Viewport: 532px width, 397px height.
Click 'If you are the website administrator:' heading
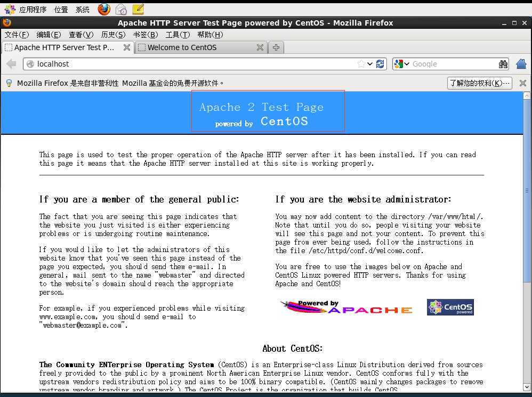363,199
